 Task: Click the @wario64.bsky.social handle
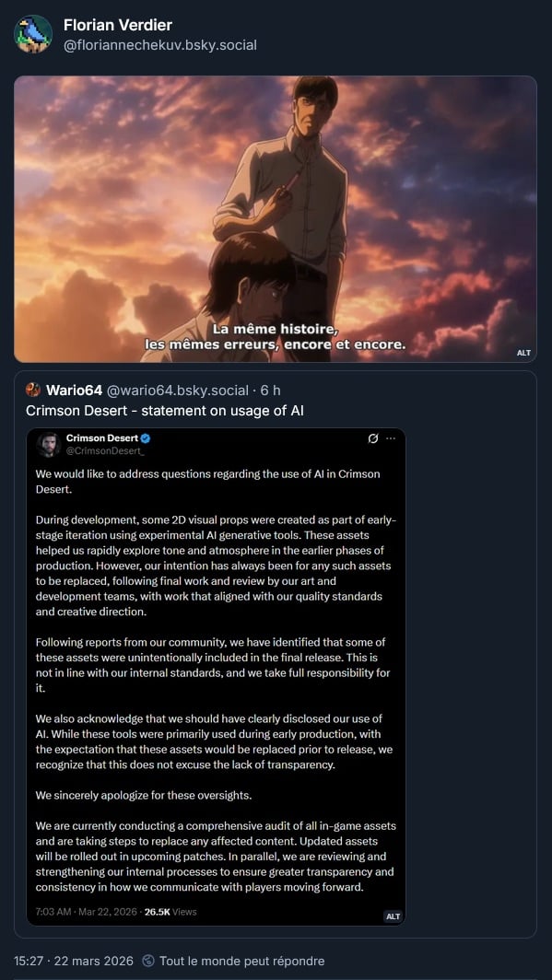coord(178,391)
